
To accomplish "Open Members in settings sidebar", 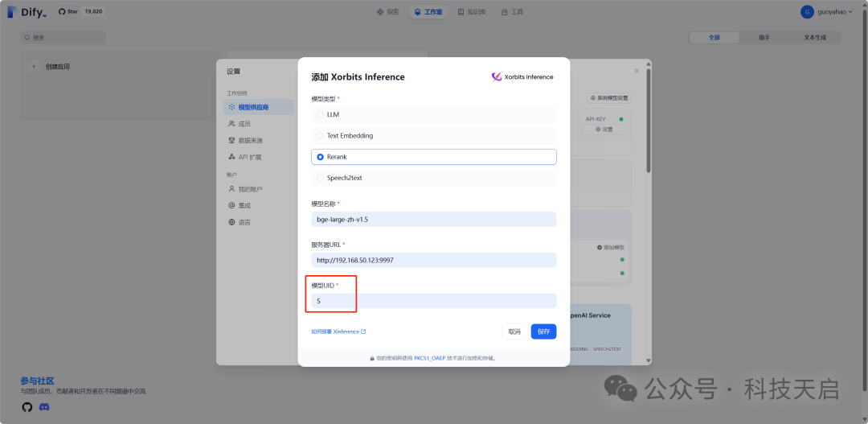I will tap(259, 124).
